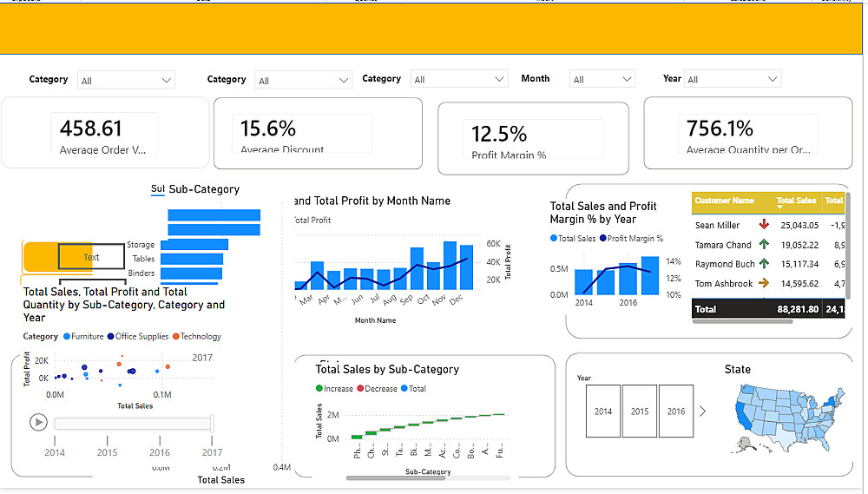Viewport: 868px width, 494px height.
Task: Click the green up arrow beside Raymond Buch
Action: [x=764, y=263]
